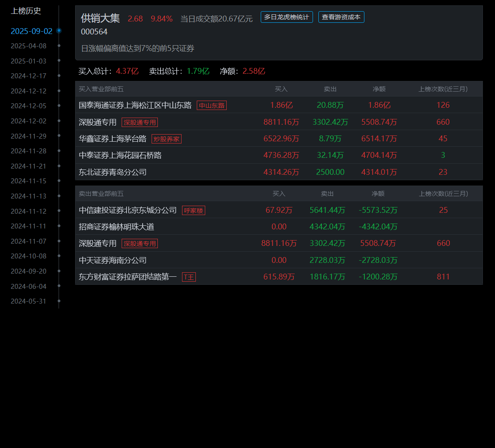
Task: Open the 多日龙虎榜统计 button
Action: (x=287, y=17)
